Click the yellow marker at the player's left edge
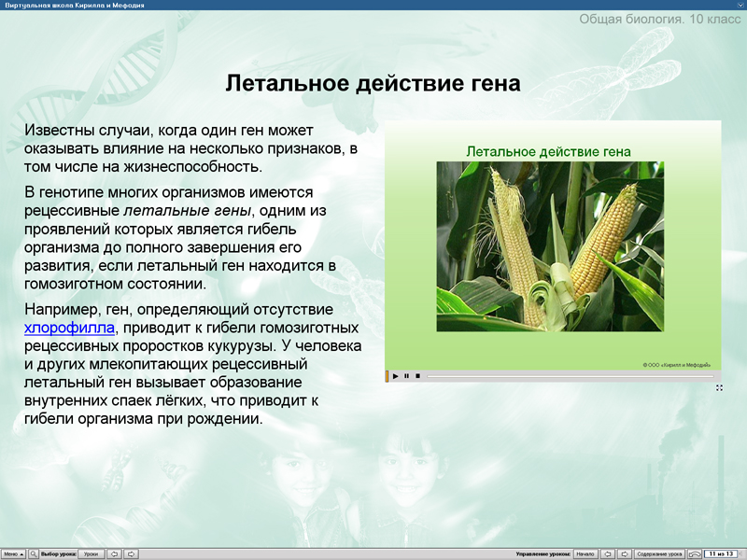The height and width of the screenshot is (560, 747). pos(386,375)
